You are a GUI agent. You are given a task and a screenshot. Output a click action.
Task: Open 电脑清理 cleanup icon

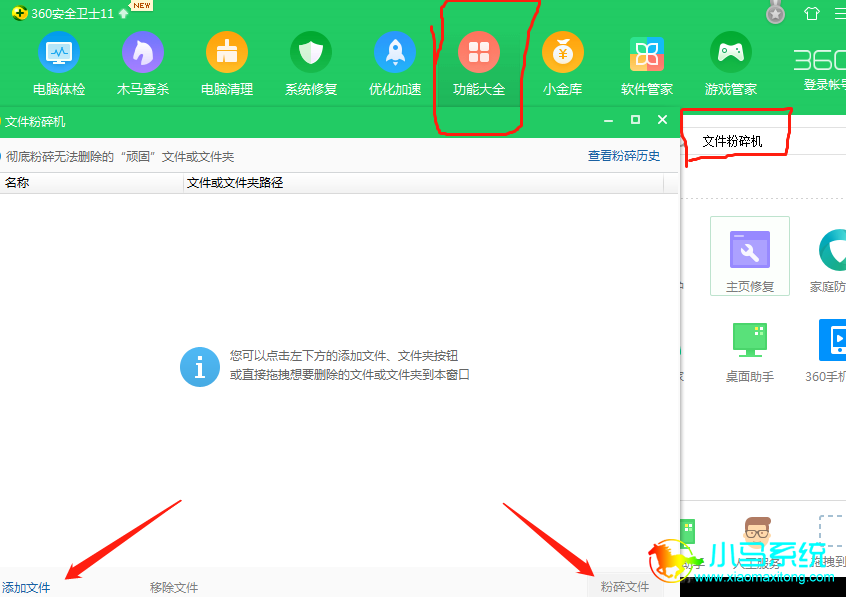(x=227, y=52)
